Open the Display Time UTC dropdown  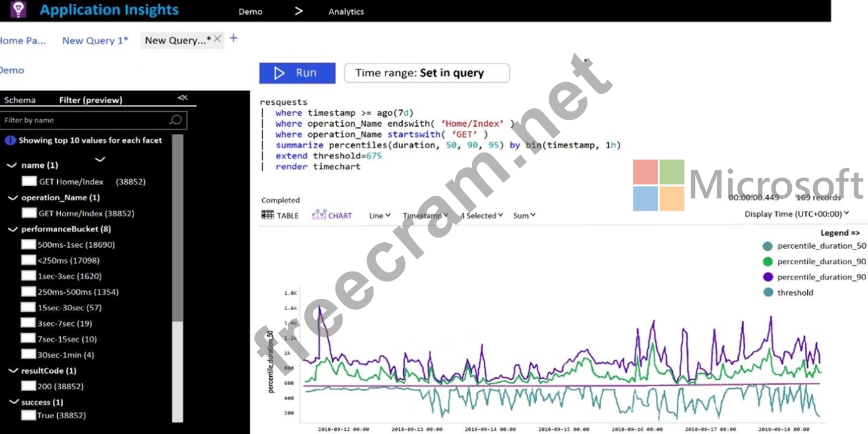[797, 214]
